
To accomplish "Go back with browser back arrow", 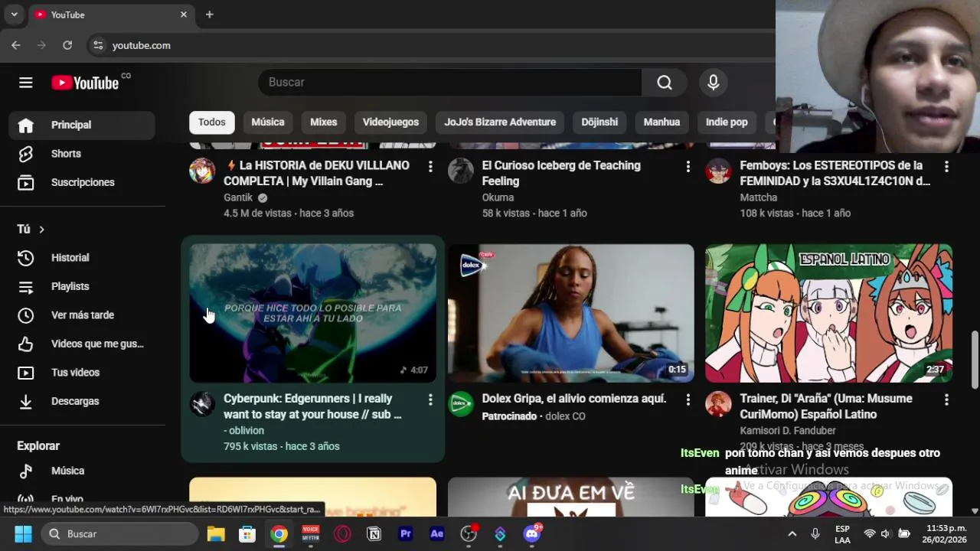I will (x=16, y=45).
